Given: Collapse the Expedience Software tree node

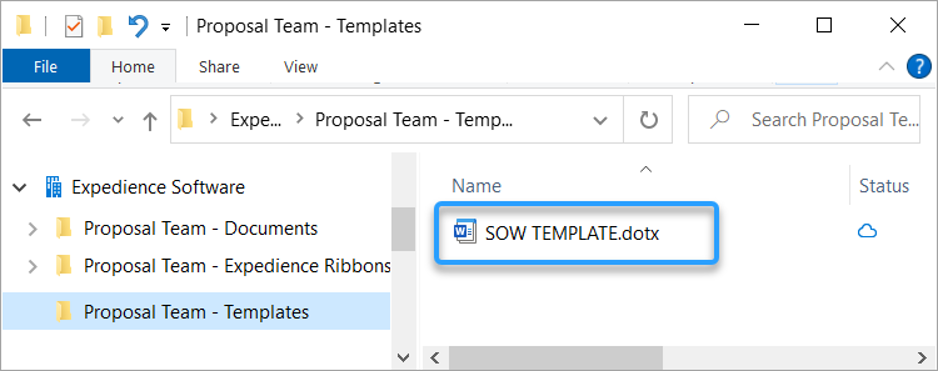Looking at the screenshot, I should (20, 187).
